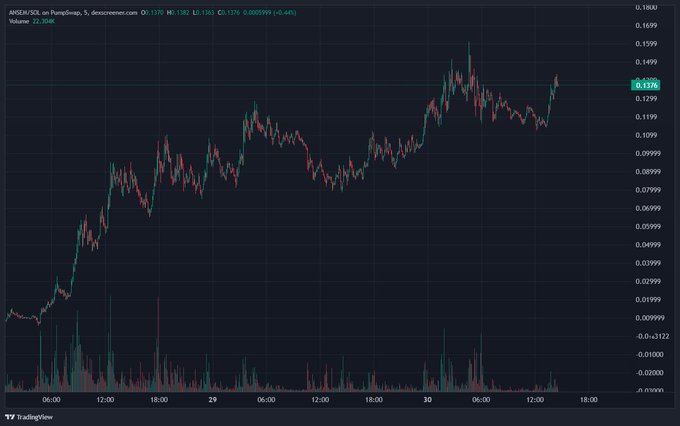Viewport: 680px width, 426px height.
Task: Click the 0.1299 price axis label
Action: click(646, 98)
